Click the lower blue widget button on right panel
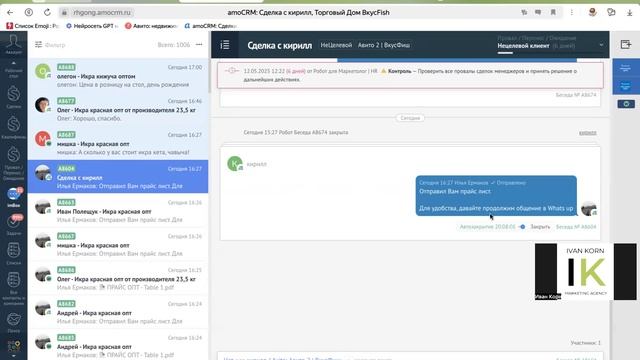The height and width of the screenshot is (360, 640). coord(625,86)
